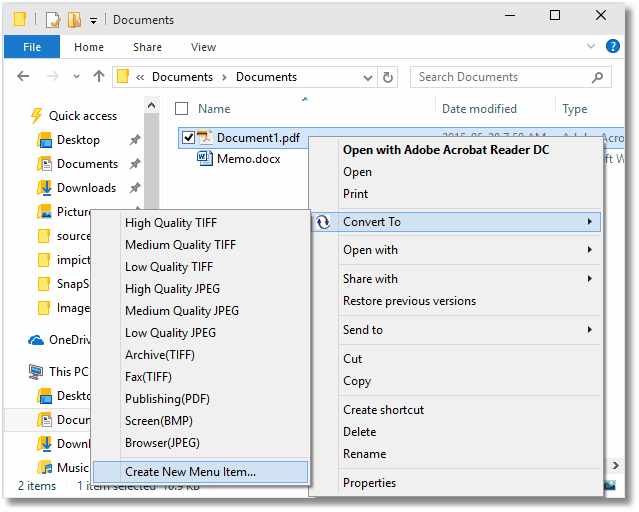Viewport: 639px width, 512px height.
Task: Choose Open with Adobe Acrobat Reader DC
Action: 446,150
